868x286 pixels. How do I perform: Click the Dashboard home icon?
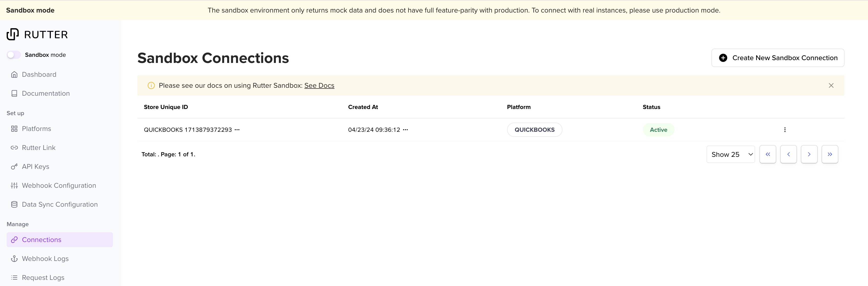pyautogui.click(x=14, y=74)
